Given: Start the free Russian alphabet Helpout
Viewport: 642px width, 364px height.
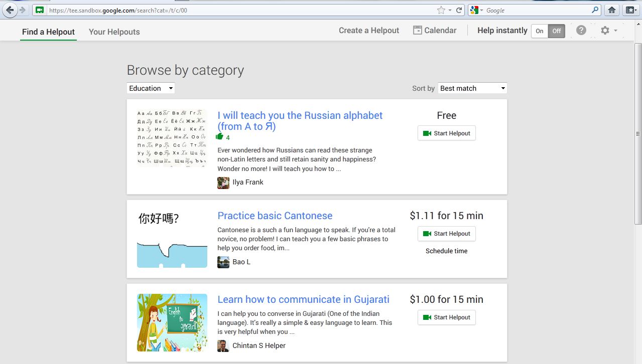Looking at the screenshot, I should [446, 133].
